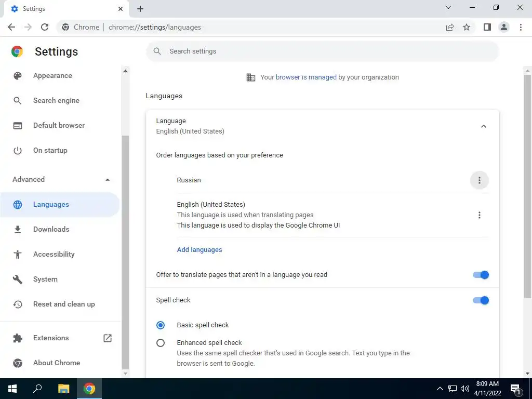
Task: Open more actions for English (United States)
Action: (x=480, y=215)
